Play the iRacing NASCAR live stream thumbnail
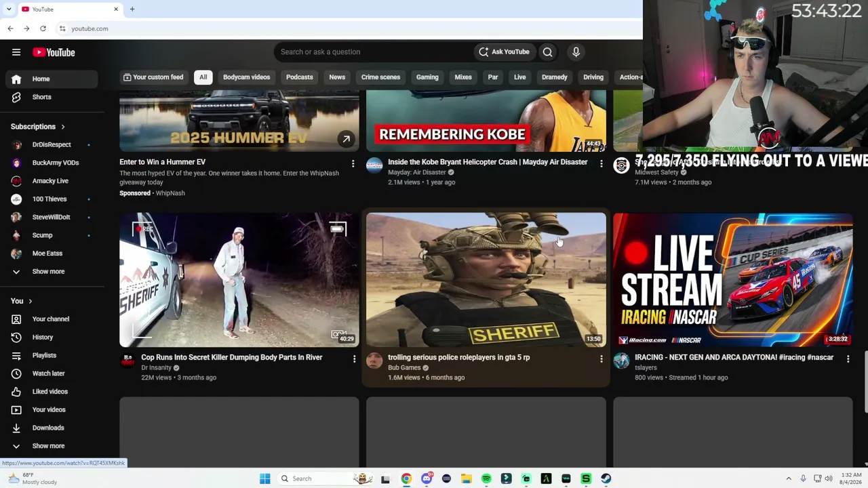868x488 pixels. pos(733,280)
